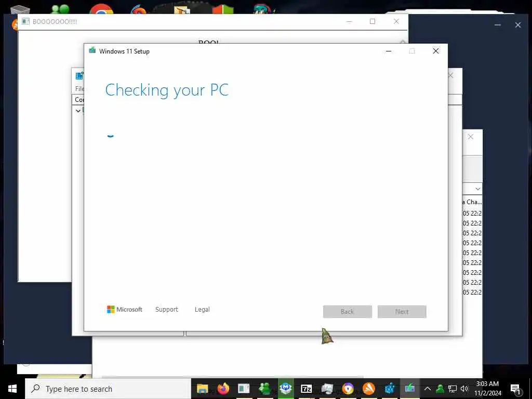
Task: Open the purple and gold shield browser icon
Action: pos(348,389)
